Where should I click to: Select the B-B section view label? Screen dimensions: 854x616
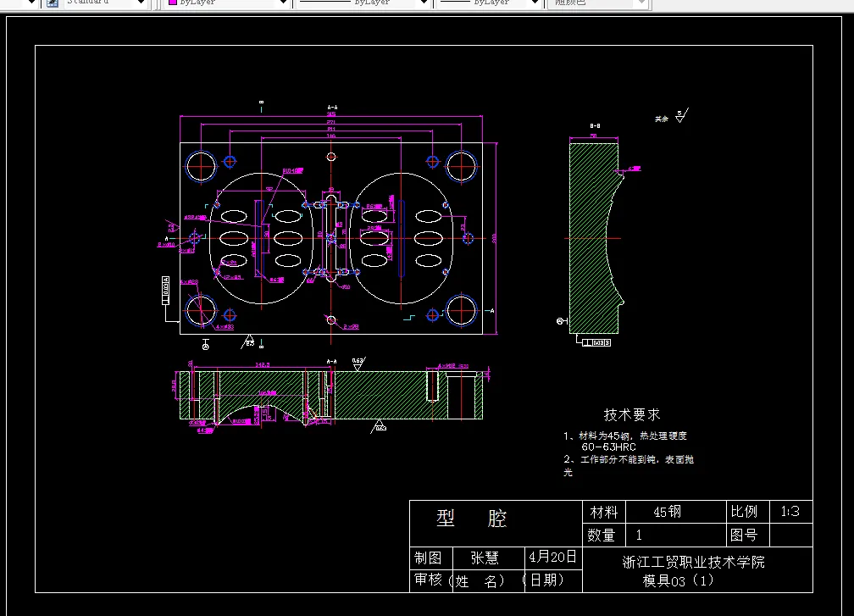[595, 125]
